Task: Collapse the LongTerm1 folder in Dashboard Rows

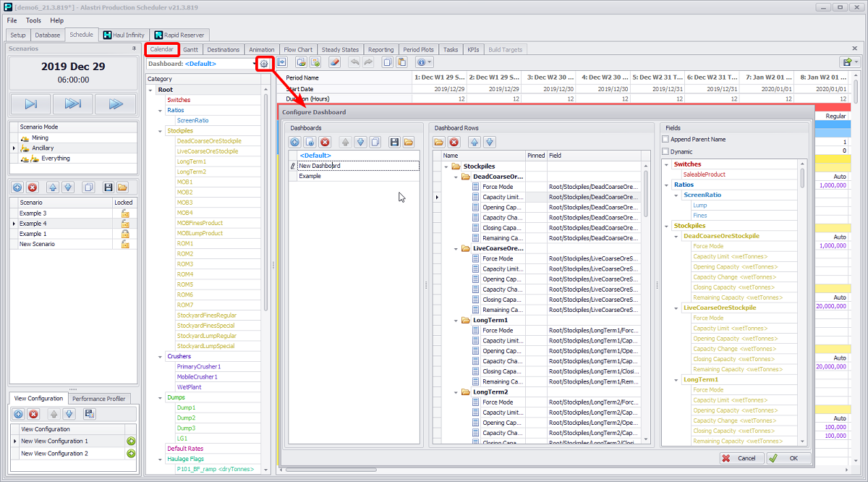Action: coord(457,320)
